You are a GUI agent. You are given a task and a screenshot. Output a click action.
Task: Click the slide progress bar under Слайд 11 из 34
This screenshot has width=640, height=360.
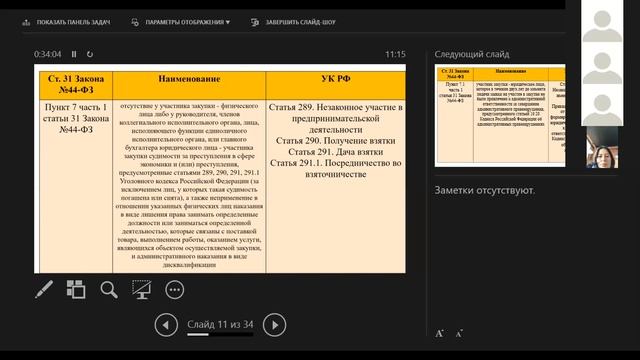(220, 335)
